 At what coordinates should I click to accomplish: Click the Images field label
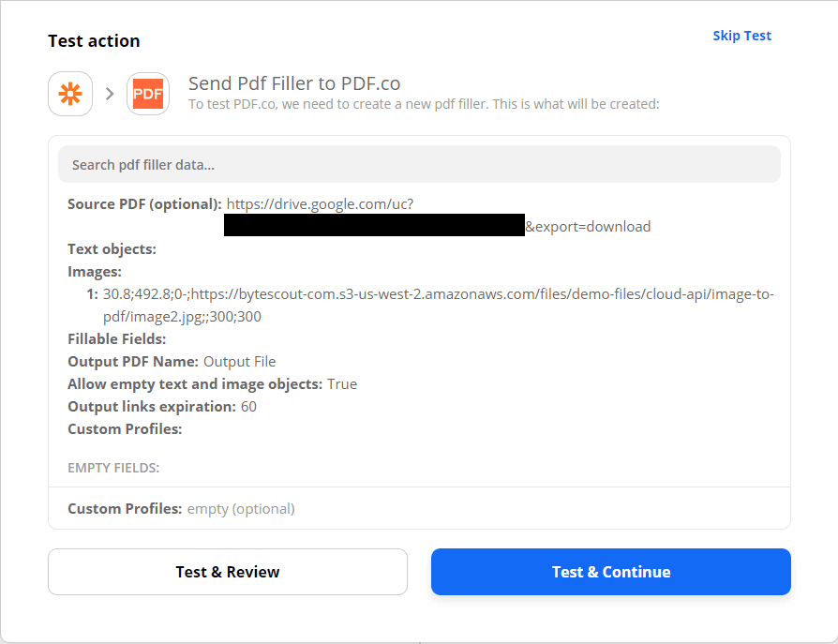point(95,271)
